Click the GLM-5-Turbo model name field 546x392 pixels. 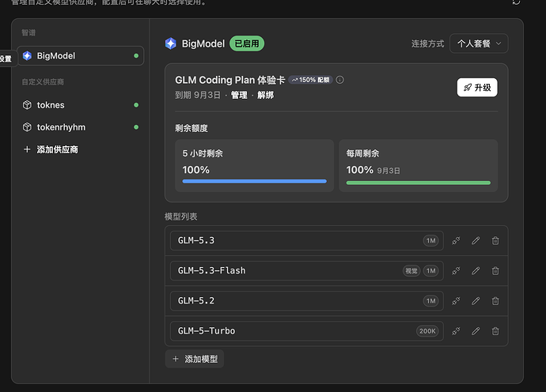coord(307,331)
